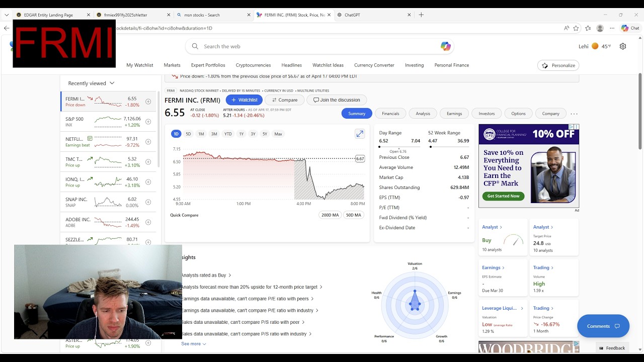This screenshot has width=644, height=362.
Task: Switch to the Earnings tab
Action: 454,114
